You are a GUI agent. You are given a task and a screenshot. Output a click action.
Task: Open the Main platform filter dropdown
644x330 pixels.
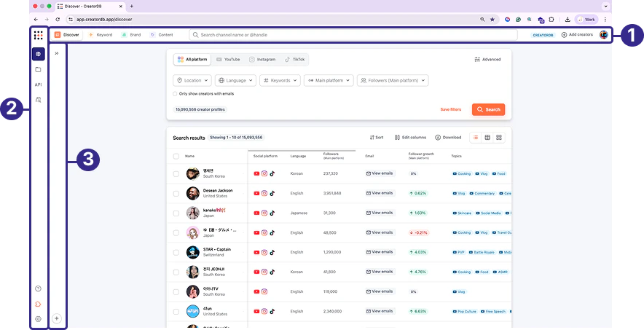(329, 80)
